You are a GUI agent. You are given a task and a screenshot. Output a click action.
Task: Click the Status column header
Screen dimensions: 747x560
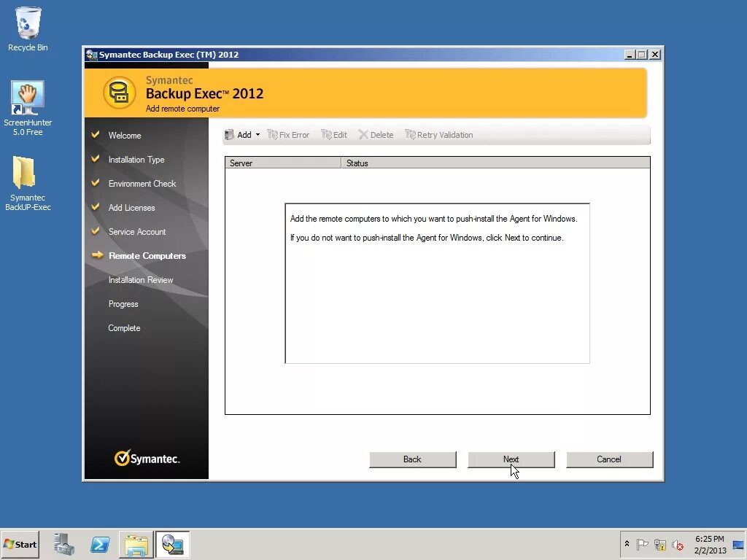tap(495, 163)
